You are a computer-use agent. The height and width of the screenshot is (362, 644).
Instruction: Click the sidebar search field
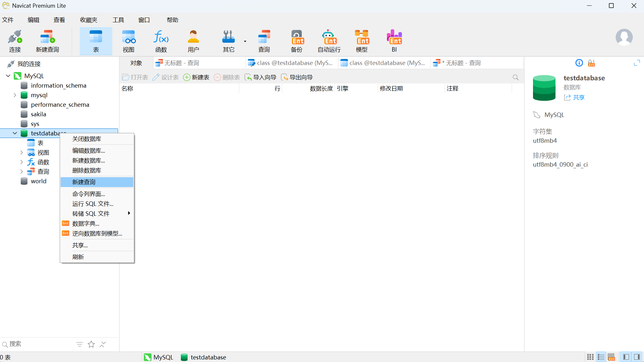tap(38, 344)
